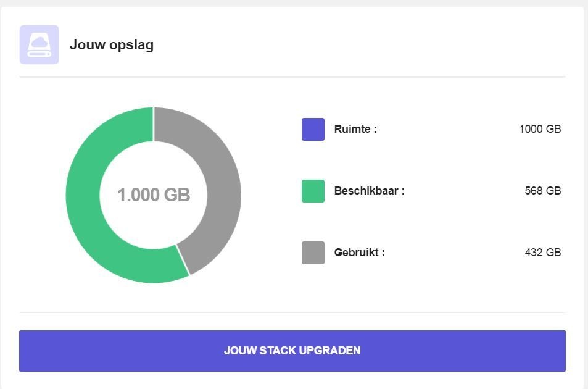Click the purple Ruimte color swatch
588x389 pixels.
[313, 129]
